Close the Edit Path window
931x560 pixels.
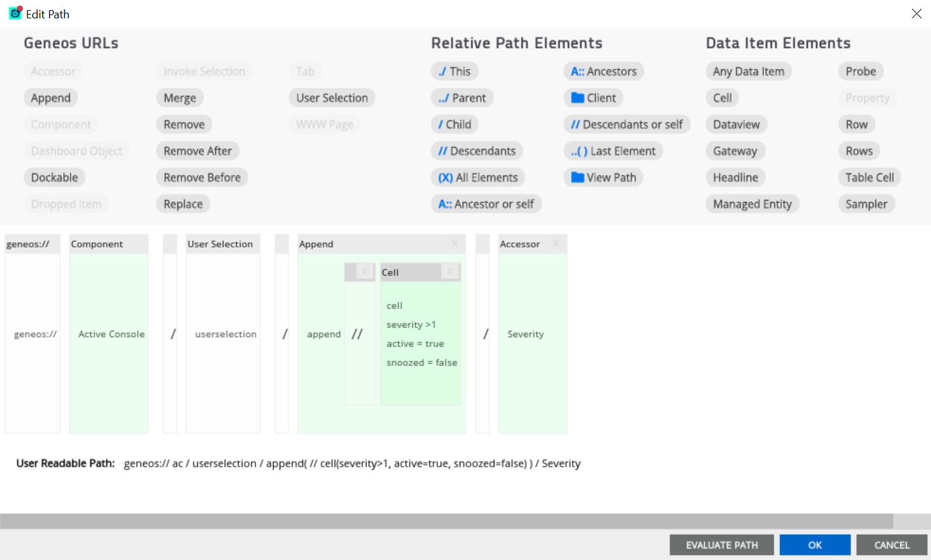tap(916, 13)
